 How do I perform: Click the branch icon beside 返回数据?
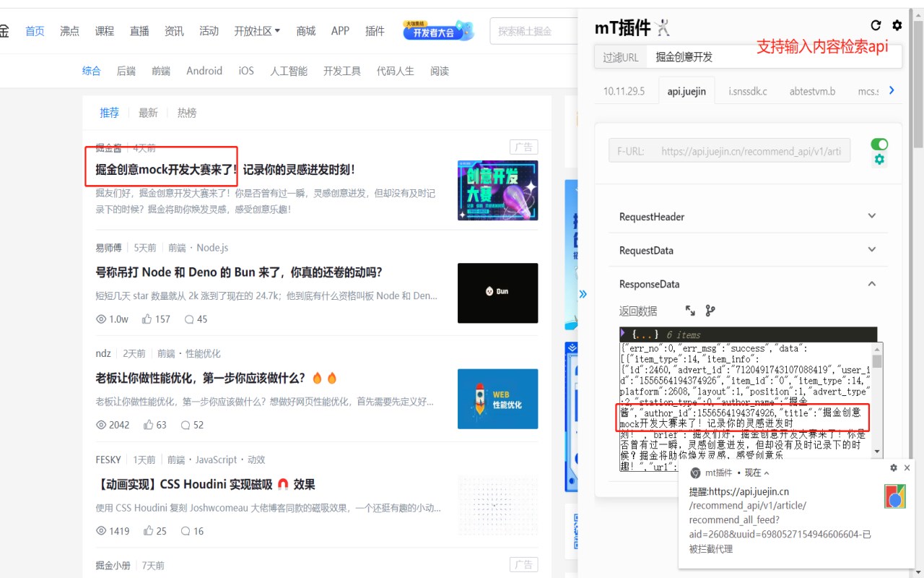click(x=710, y=311)
